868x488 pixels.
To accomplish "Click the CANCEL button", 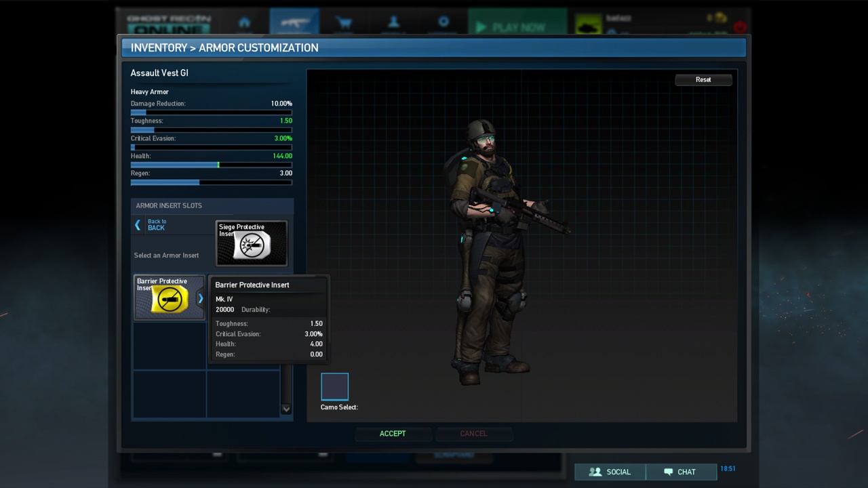I will pos(473,434).
